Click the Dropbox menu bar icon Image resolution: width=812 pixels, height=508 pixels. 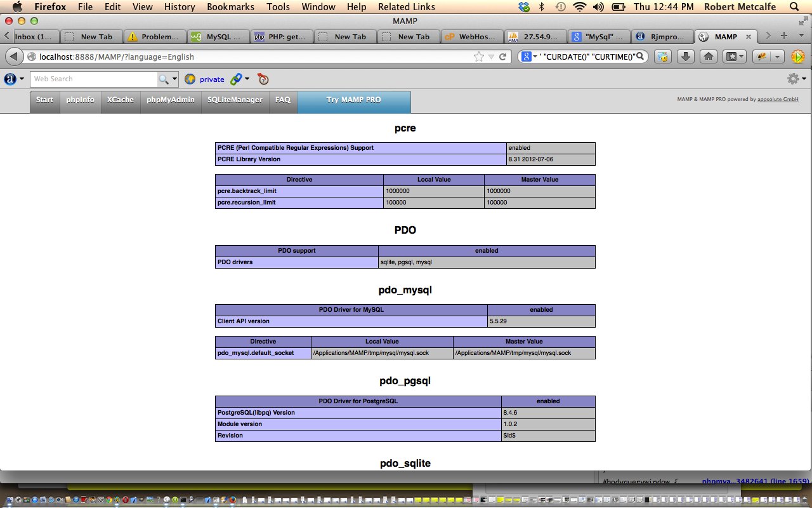[523, 7]
